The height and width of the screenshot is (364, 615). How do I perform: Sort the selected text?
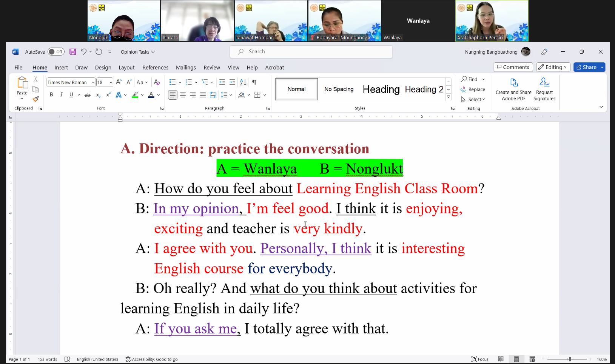point(243,82)
